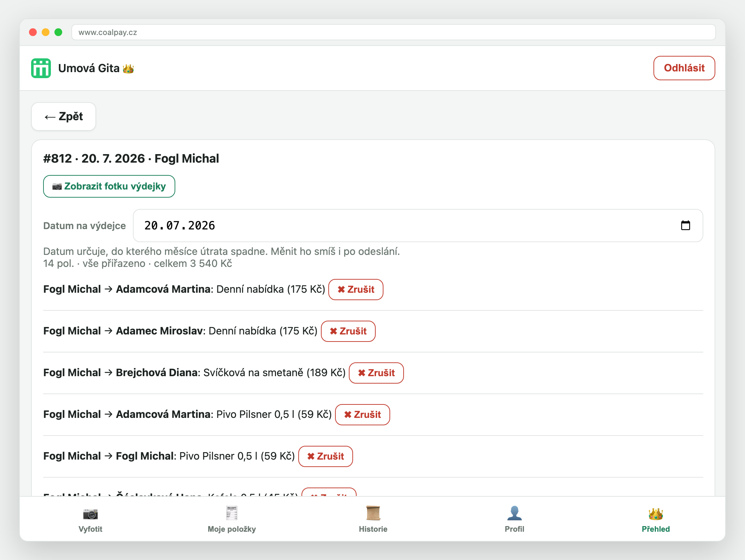This screenshot has width=745, height=560.
Task: Cancel Adamcová Martina's Pivo Pilsner item
Action: [363, 415]
